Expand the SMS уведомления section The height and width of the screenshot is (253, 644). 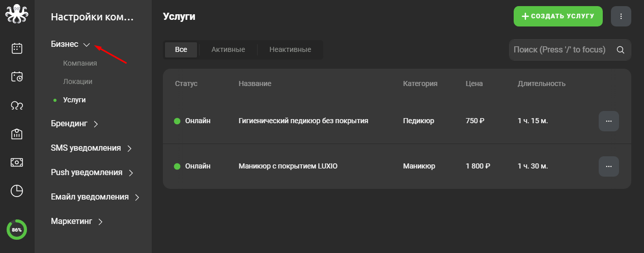[x=92, y=148]
